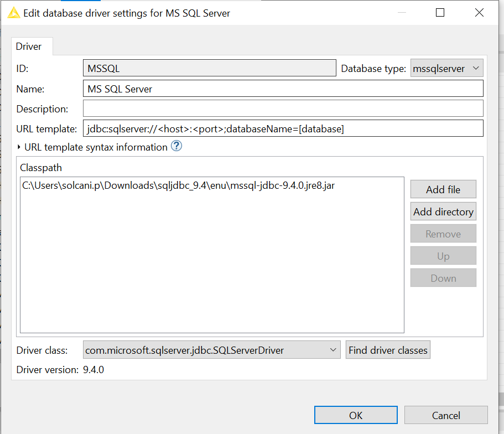The image size is (504, 434).
Task: Expand URL template syntax information section
Action: 20,147
